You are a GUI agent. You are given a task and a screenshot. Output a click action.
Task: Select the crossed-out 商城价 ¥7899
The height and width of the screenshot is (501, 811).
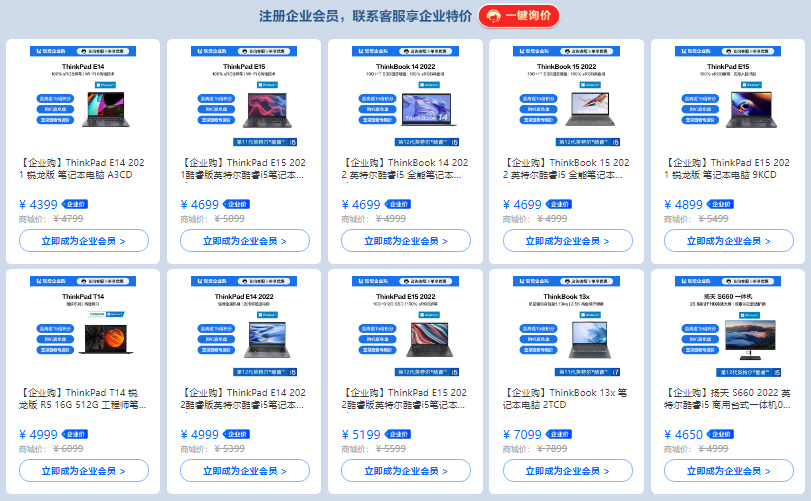[552, 449]
